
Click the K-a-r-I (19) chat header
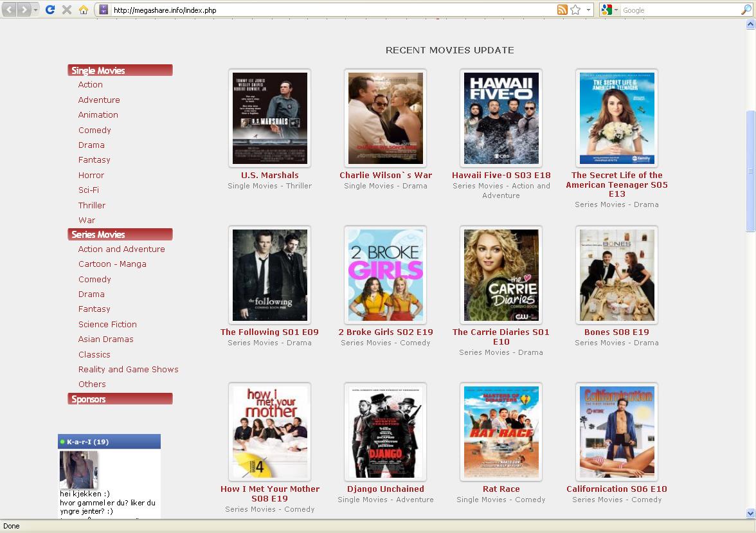click(109, 441)
